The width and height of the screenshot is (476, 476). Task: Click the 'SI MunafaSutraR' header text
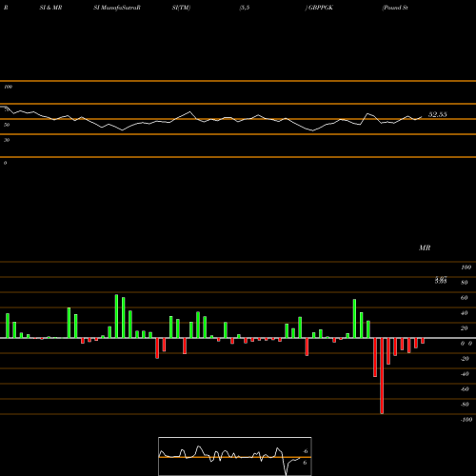(x=117, y=8)
